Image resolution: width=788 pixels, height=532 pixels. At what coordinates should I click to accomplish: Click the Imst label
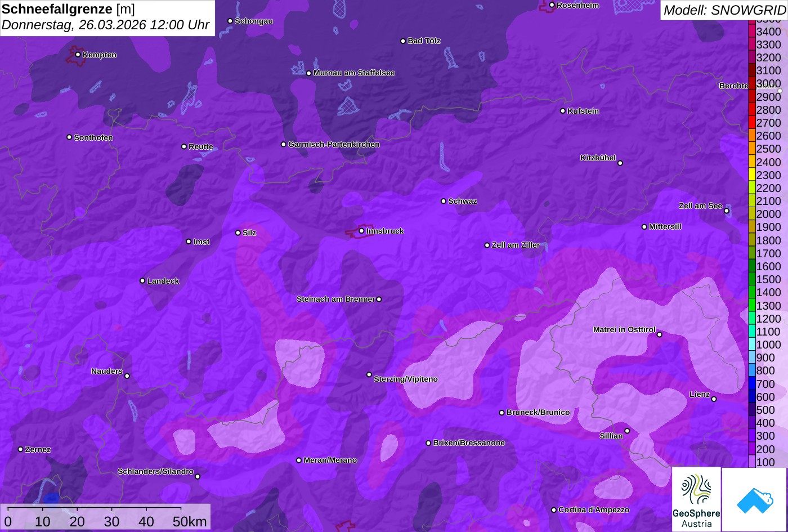pyautogui.click(x=202, y=242)
